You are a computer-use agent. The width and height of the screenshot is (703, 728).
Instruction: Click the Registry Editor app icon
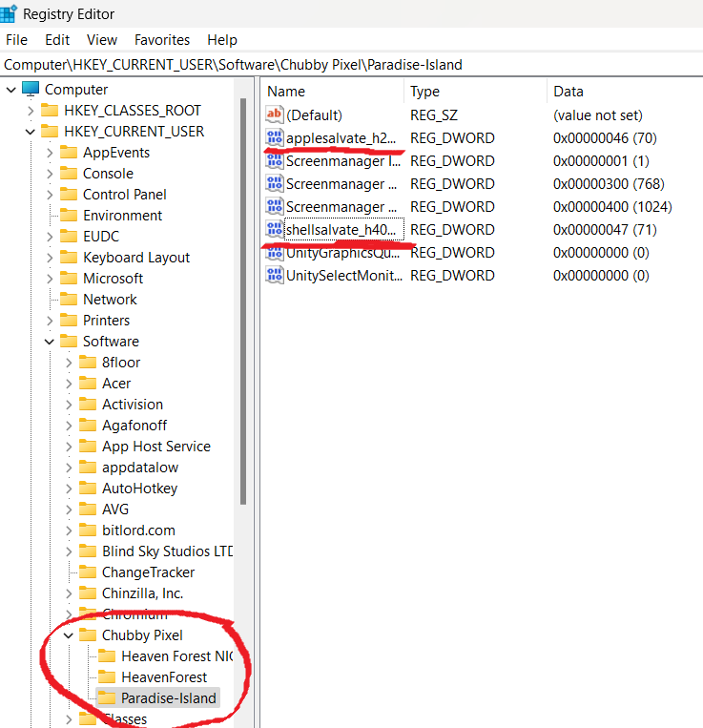click(8, 13)
